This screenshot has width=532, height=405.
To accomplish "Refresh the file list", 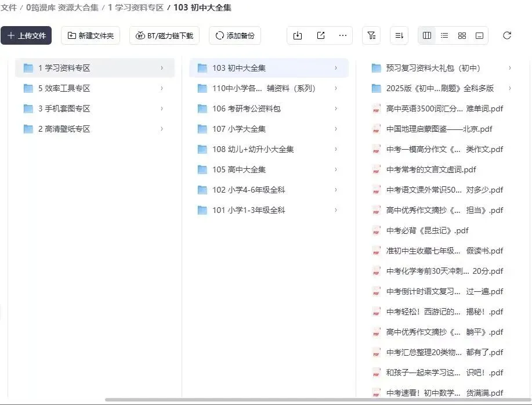I will [x=507, y=35].
